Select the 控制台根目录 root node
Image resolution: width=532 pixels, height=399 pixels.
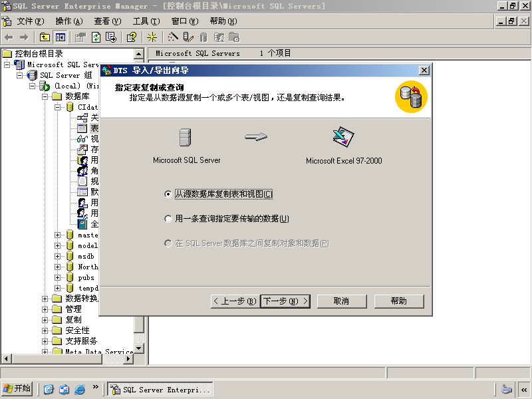tap(39, 54)
